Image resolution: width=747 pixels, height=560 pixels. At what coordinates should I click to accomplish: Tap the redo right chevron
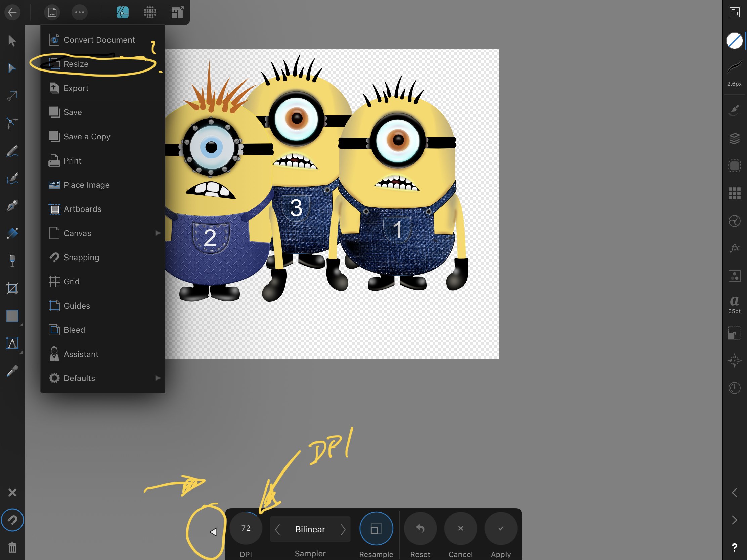(x=734, y=520)
